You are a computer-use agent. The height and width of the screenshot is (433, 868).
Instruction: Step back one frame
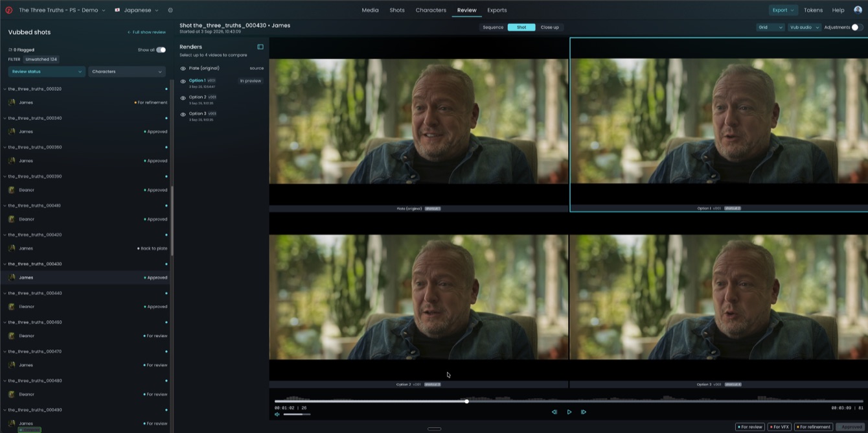(554, 412)
